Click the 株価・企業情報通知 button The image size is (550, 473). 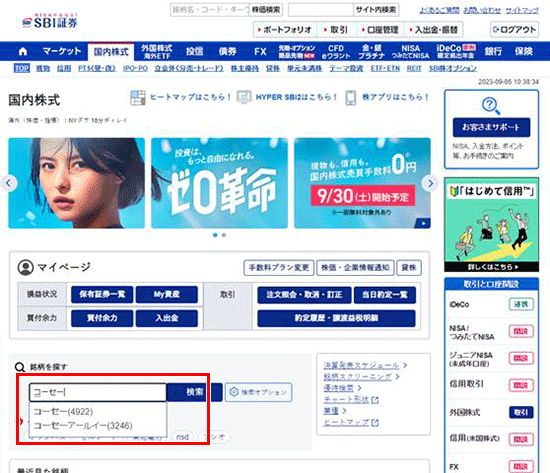[355, 268]
